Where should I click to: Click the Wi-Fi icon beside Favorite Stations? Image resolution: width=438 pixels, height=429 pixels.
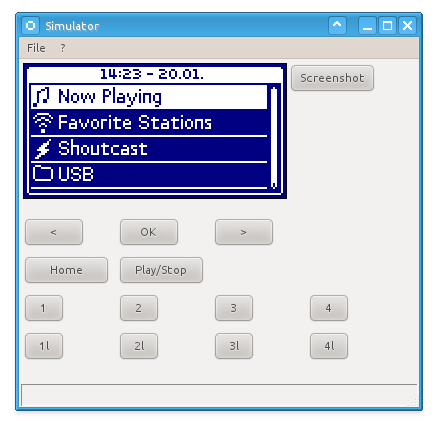pyautogui.click(x=43, y=123)
